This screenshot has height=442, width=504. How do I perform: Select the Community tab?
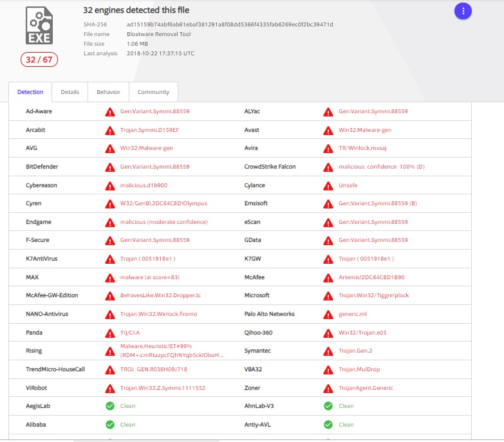click(153, 92)
